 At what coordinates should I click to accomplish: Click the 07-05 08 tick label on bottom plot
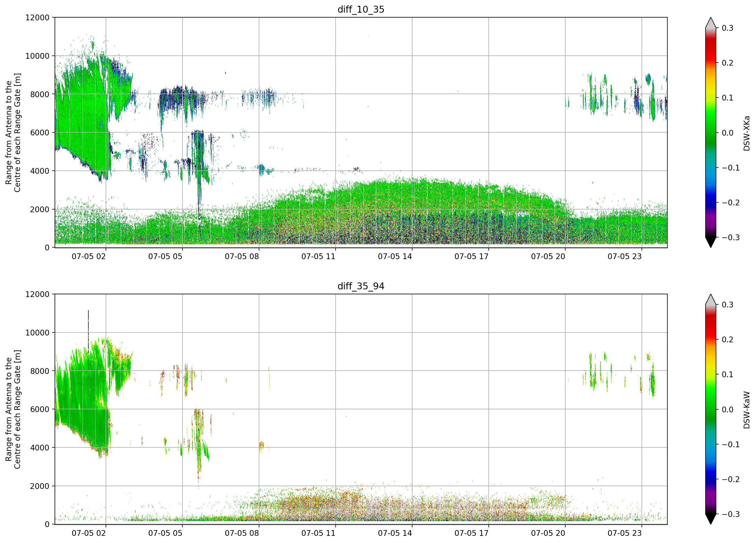pos(242,533)
